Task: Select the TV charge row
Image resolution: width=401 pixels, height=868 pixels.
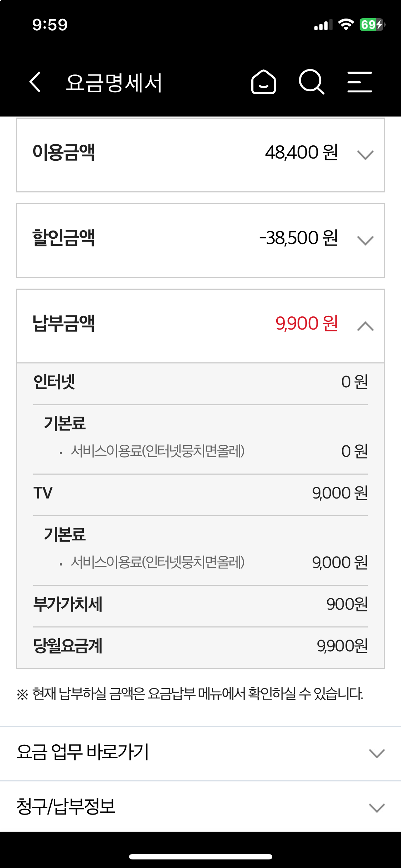Action: tap(200, 493)
